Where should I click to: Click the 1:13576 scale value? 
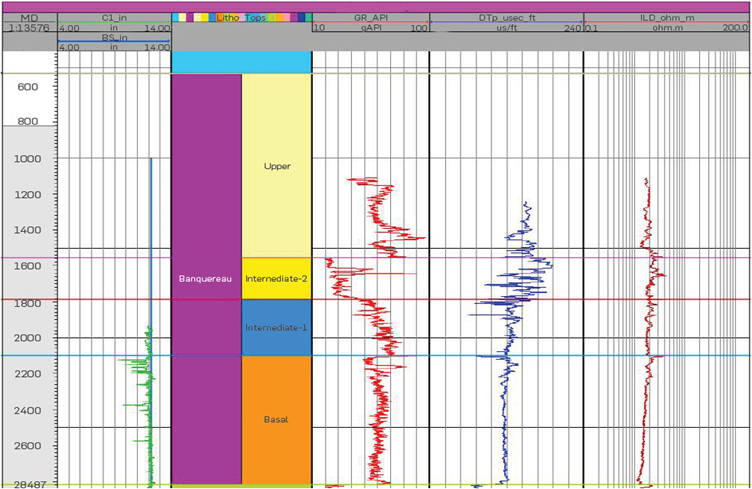pyautogui.click(x=28, y=28)
